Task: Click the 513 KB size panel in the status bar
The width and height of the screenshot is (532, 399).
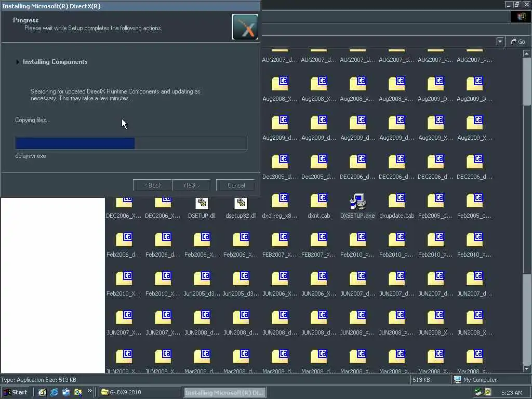Action: click(431, 380)
